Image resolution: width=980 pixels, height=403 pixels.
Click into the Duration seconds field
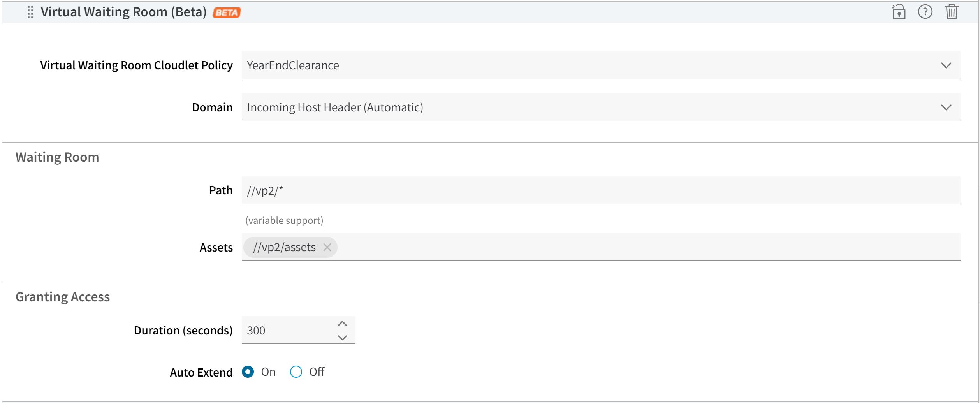[x=286, y=331]
